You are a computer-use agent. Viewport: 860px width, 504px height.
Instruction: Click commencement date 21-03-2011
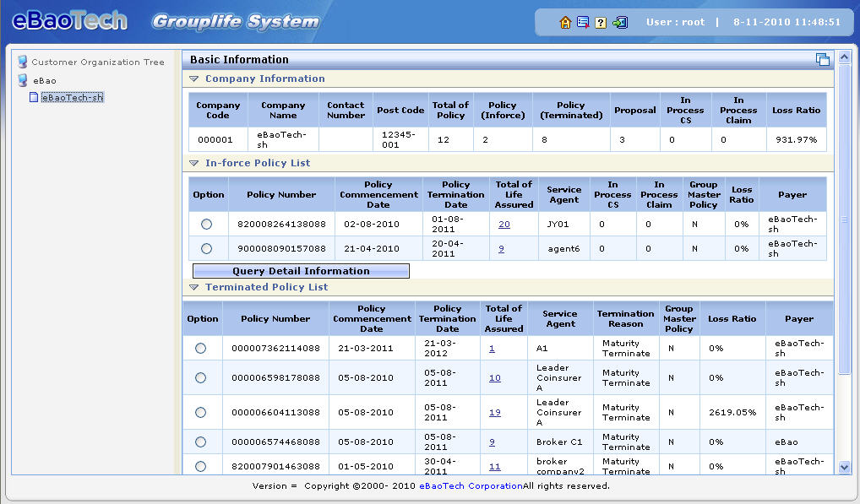pos(365,349)
